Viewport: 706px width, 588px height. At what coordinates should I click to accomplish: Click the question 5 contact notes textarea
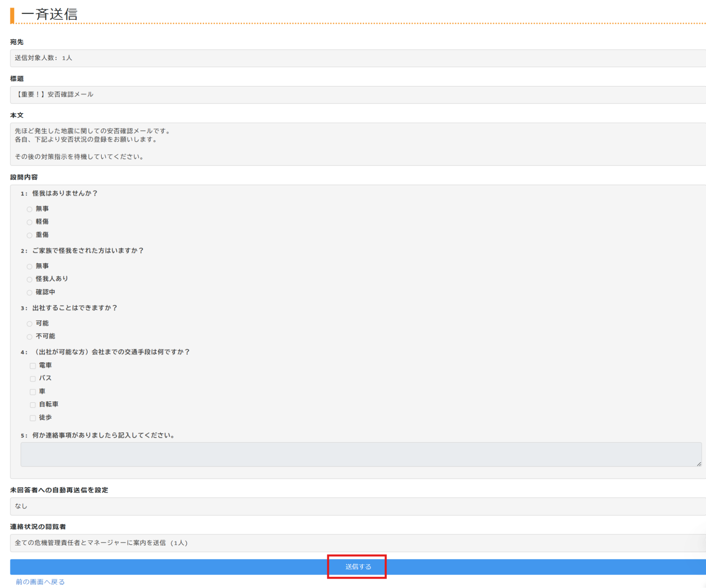pos(360,454)
